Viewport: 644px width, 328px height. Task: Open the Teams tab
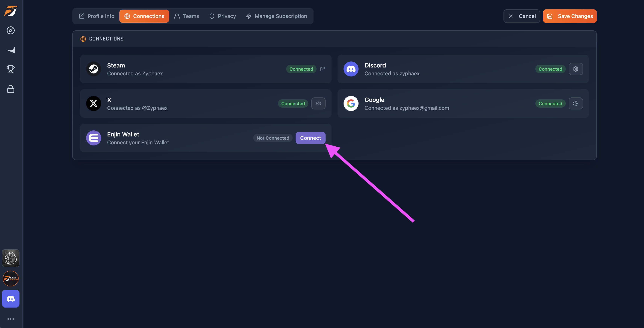click(187, 16)
